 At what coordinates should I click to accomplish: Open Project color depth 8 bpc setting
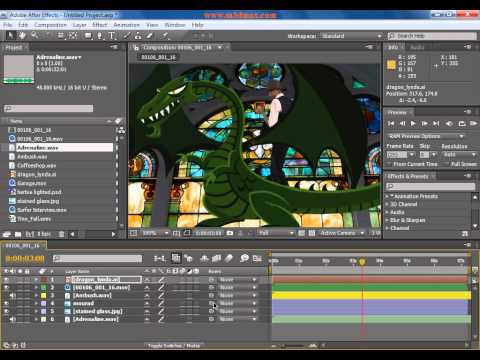(44, 234)
